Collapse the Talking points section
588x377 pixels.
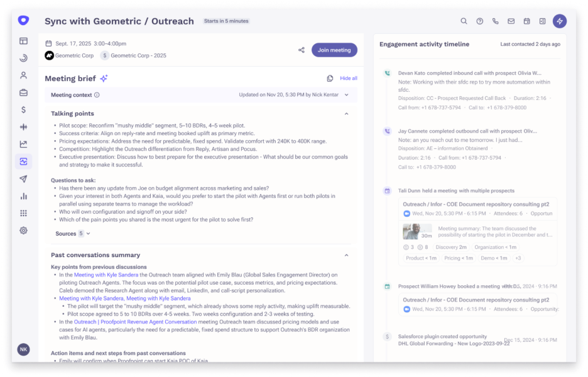click(x=347, y=114)
